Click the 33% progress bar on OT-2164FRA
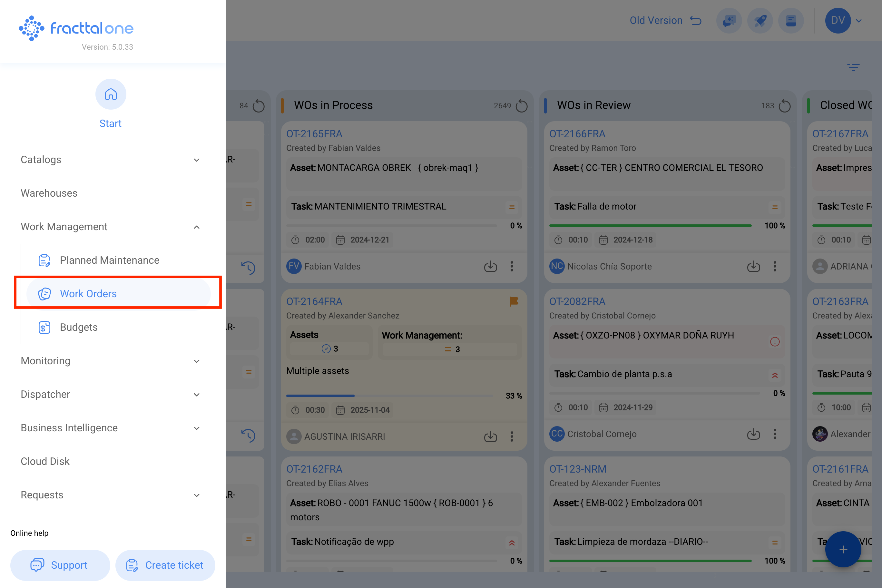The image size is (882, 588). click(x=390, y=396)
